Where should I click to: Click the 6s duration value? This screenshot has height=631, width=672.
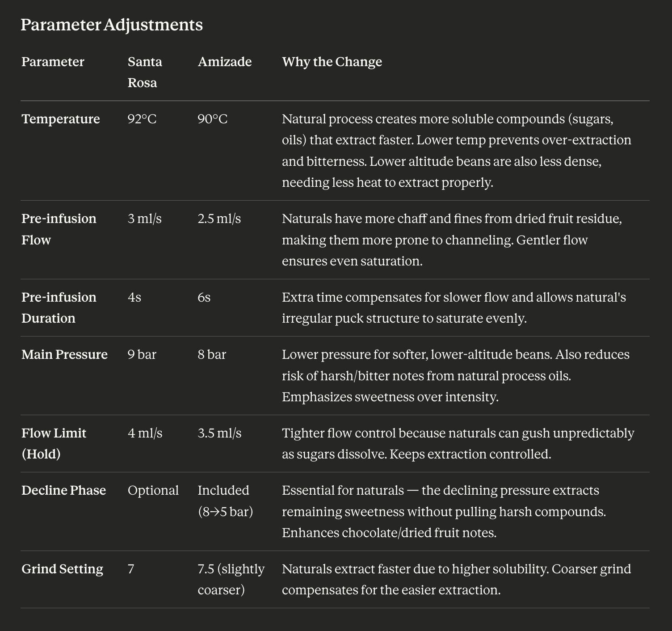[204, 297]
